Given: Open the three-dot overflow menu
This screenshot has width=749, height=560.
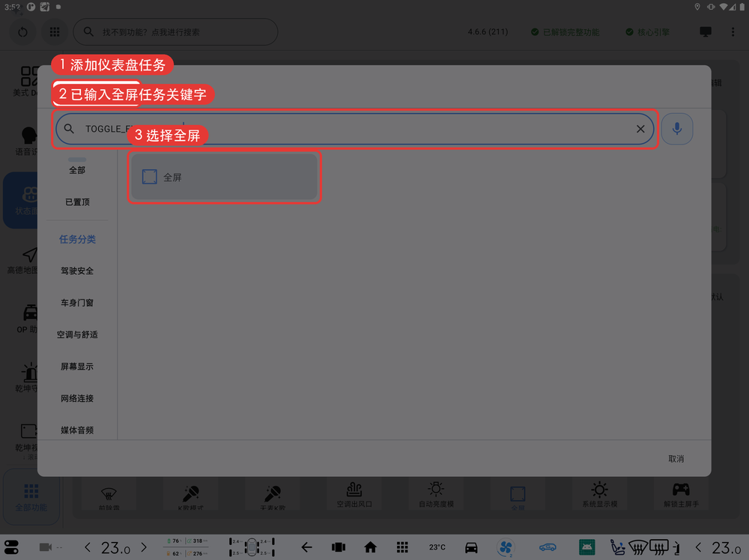Looking at the screenshot, I should (x=733, y=32).
